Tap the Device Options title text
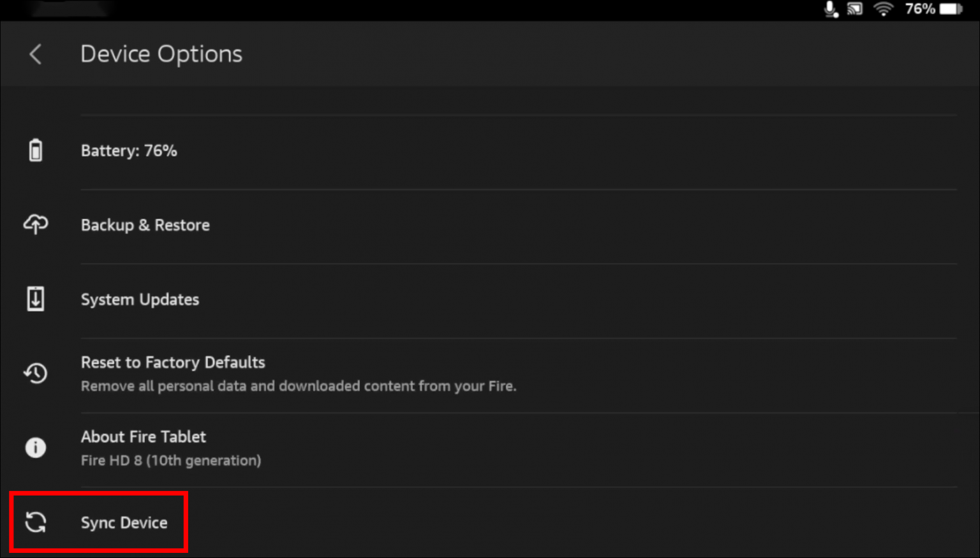 (161, 54)
